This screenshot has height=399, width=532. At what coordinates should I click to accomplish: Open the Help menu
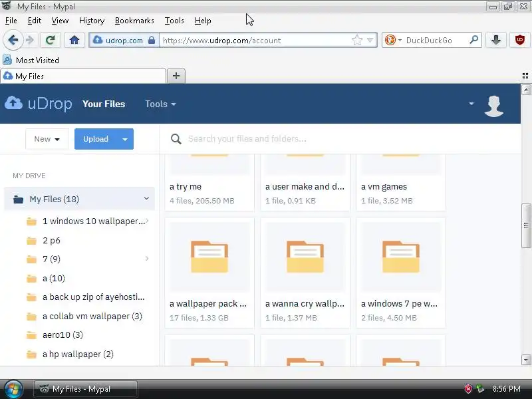click(x=203, y=21)
